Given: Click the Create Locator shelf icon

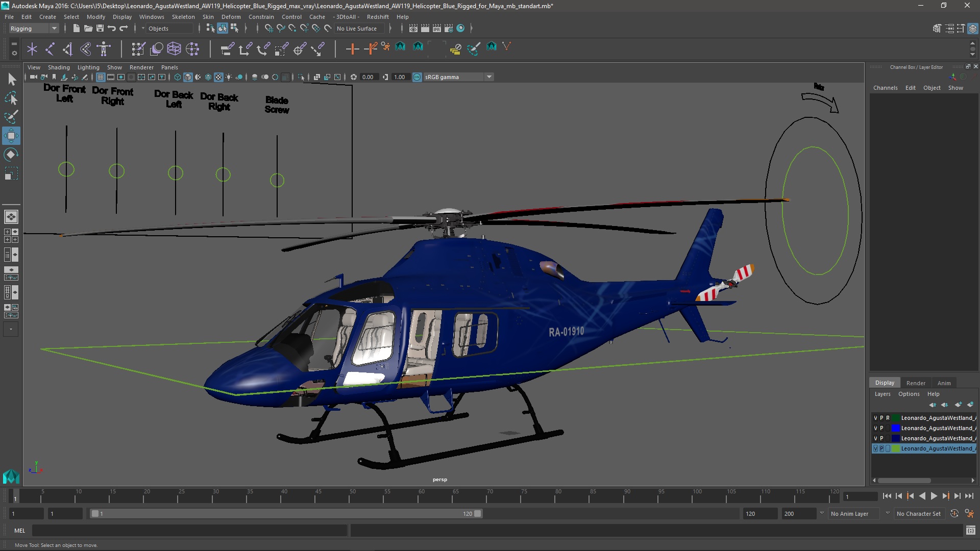Looking at the screenshot, I should pyautogui.click(x=32, y=49).
